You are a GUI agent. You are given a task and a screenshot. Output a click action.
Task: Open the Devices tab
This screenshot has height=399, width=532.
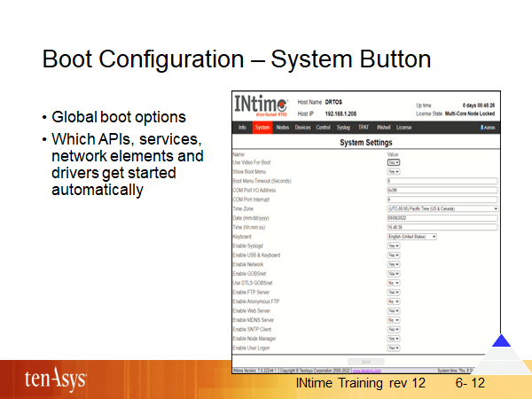(302, 128)
